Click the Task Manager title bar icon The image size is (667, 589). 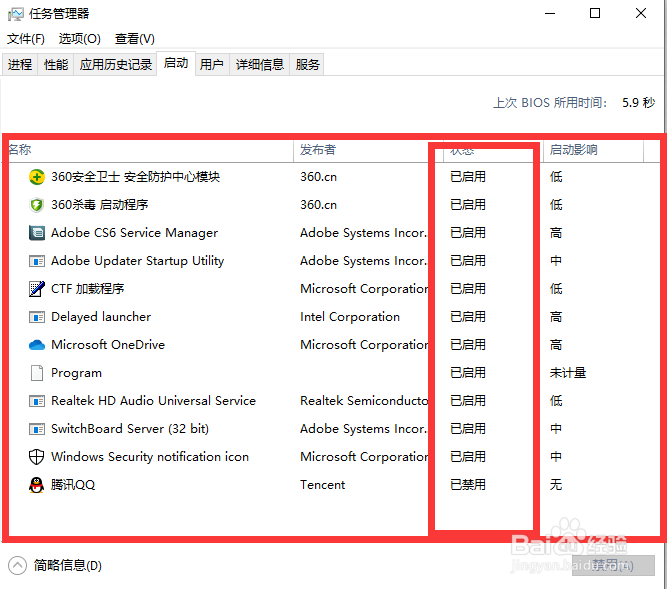coord(15,14)
